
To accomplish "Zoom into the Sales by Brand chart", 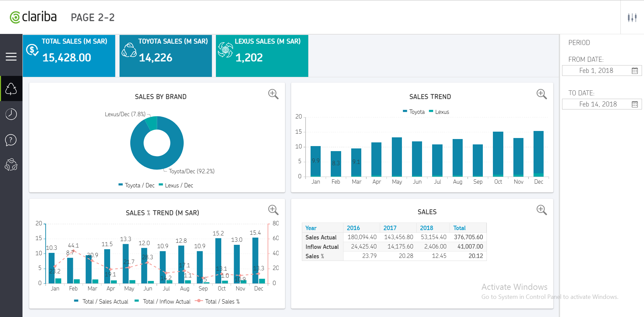I will point(273,94).
